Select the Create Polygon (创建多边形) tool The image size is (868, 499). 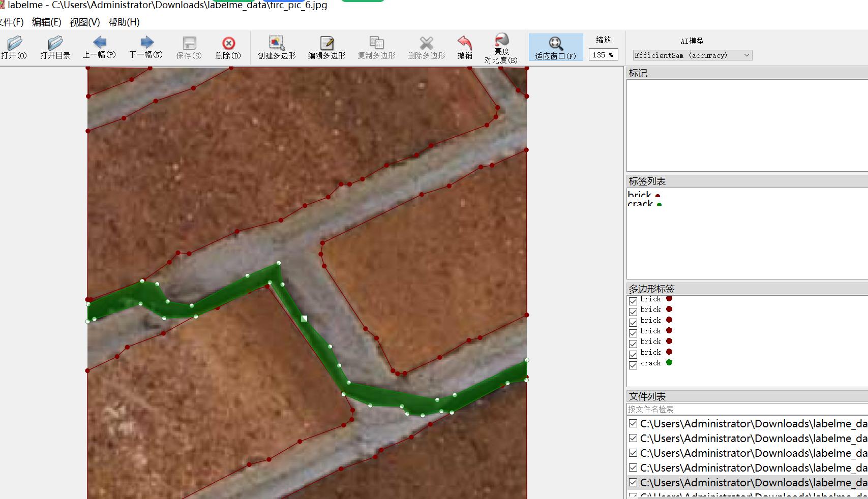pyautogui.click(x=277, y=43)
